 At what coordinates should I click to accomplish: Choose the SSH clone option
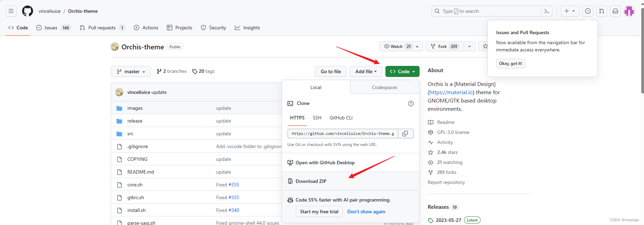click(317, 118)
